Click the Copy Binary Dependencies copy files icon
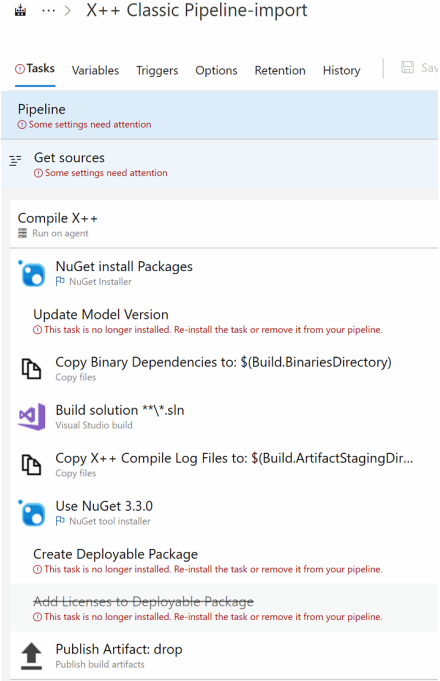 click(32, 369)
